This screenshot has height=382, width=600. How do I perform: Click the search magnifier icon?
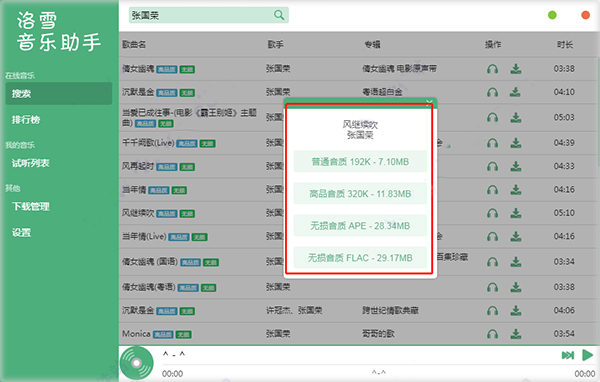[279, 15]
